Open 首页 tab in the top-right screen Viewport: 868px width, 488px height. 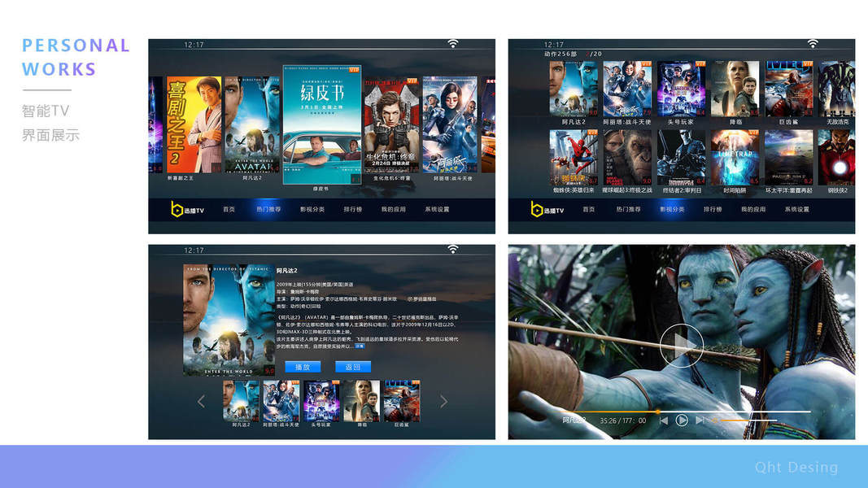tap(588, 209)
